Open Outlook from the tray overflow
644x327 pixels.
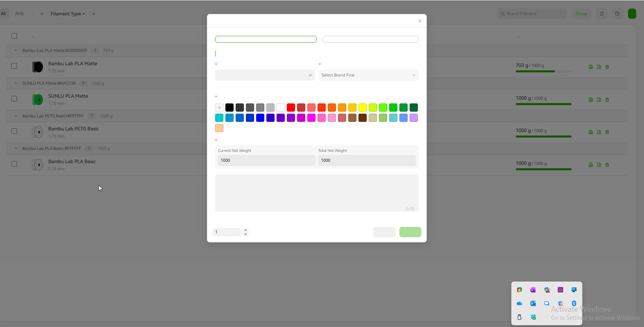point(533,304)
